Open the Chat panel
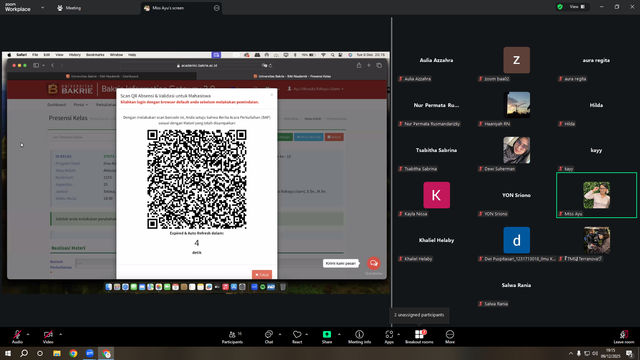The width and height of the screenshot is (640, 360). [x=269, y=337]
